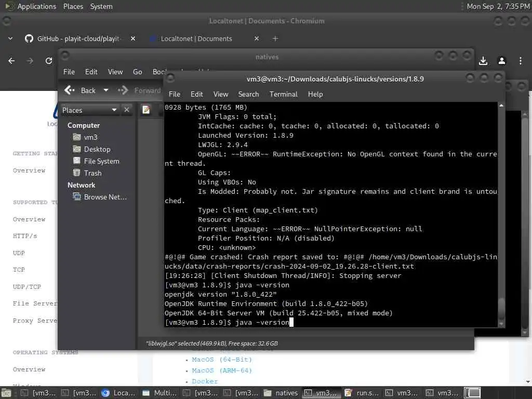The width and height of the screenshot is (532, 399).
Task: Open Back history dropdown arrow
Action: pos(106,90)
